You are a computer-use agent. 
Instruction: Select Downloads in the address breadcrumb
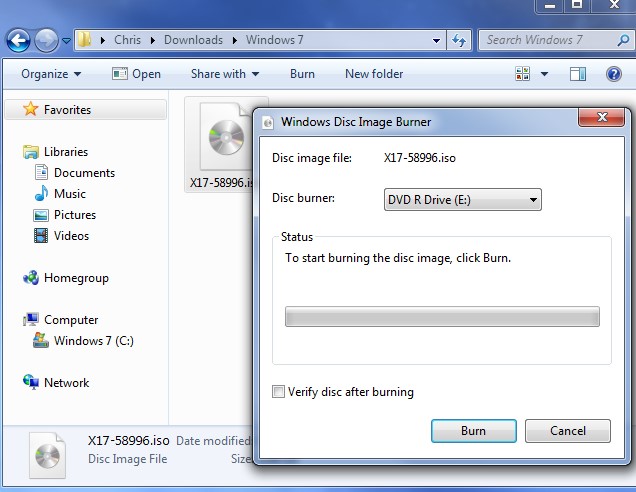193,40
